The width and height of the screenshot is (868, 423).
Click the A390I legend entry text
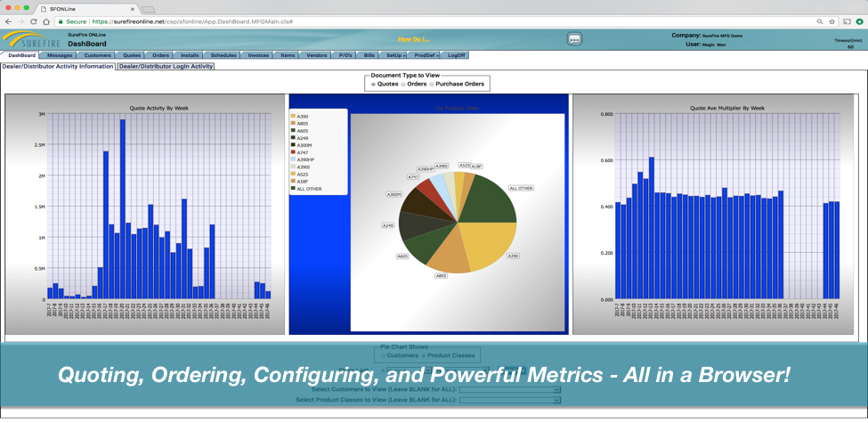pos(304,167)
